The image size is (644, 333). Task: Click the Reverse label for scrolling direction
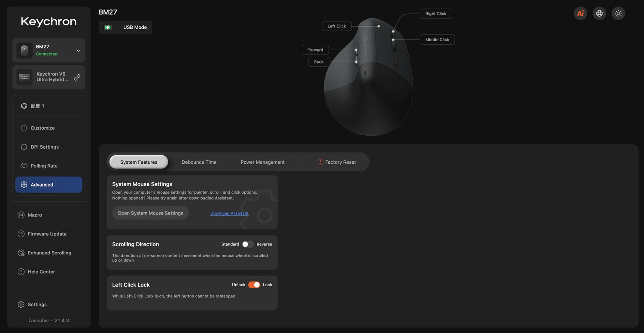click(264, 244)
